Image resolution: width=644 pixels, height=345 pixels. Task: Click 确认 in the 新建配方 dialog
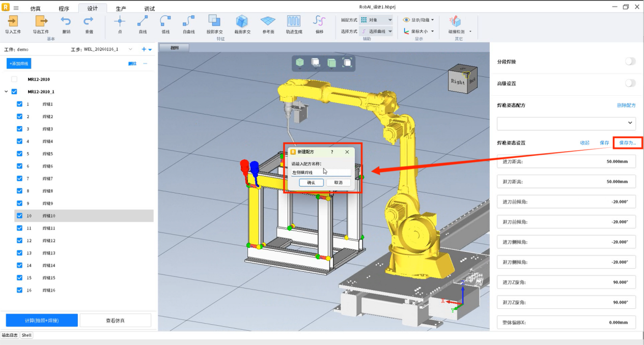click(x=311, y=183)
